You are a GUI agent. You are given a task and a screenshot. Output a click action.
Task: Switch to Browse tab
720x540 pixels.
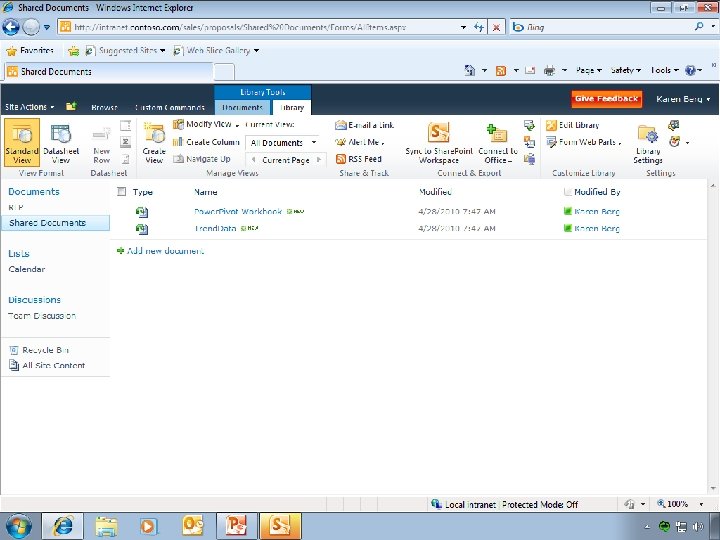(104, 107)
